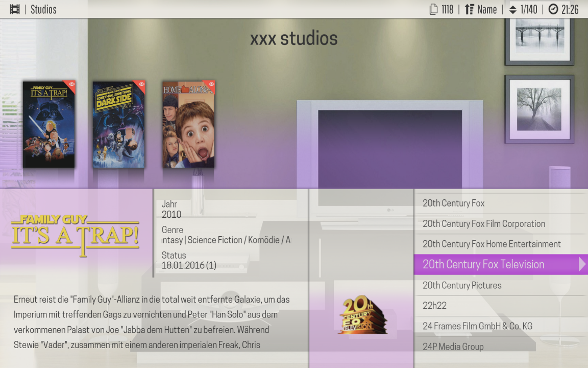Open Something Something Dark Side poster
This screenshot has width=588, height=368.
click(x=119, y=125)
